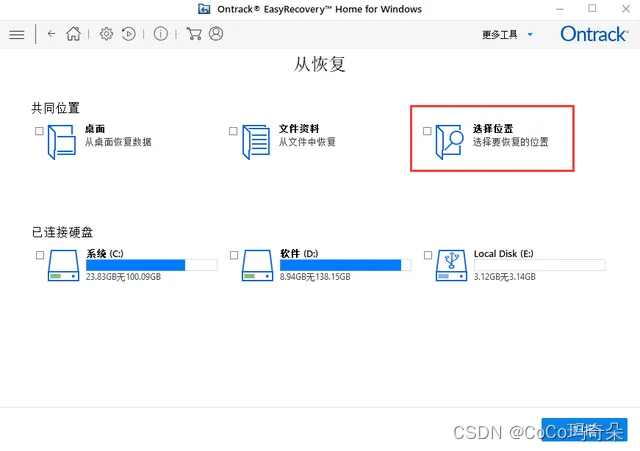Click the 3.12GB无3.14GB text
Viewport: 640px width, 451px height.
[504, 277]
